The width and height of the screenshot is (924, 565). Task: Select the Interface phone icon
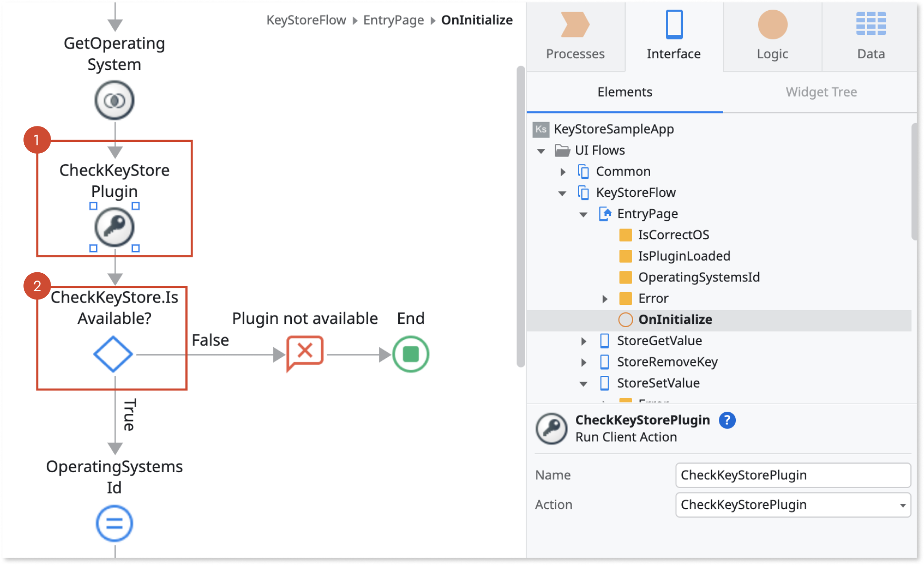[674, 24]
